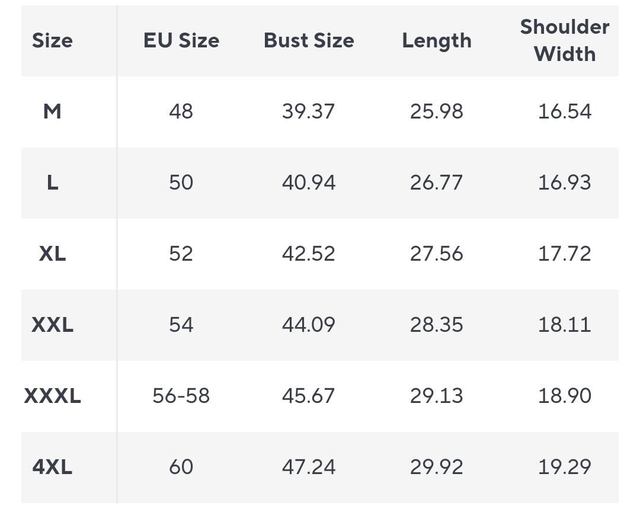Select the L size row label
Screen dimensions: 640x509
tap(52, 183)
